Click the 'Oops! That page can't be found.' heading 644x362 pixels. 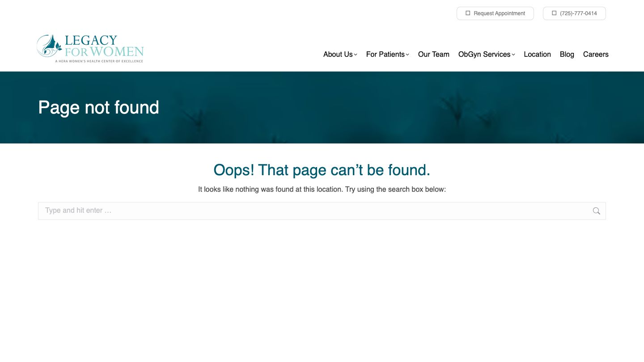pos(322,170)
